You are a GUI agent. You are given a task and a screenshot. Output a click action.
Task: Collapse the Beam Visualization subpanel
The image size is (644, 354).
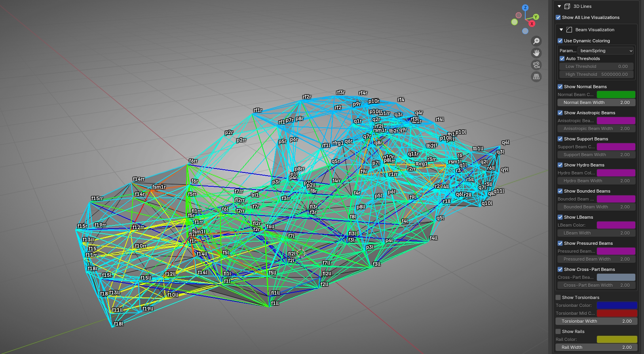[x=561, y=30]
